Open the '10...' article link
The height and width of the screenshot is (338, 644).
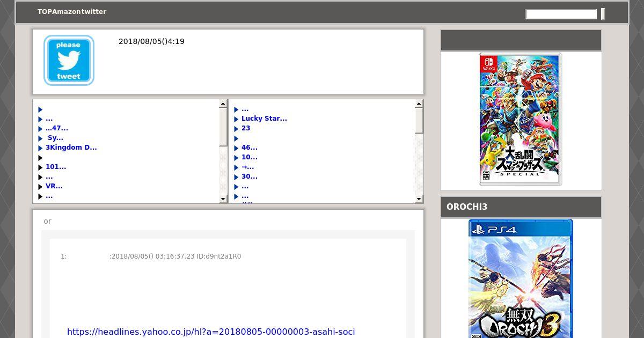[250, 157]
